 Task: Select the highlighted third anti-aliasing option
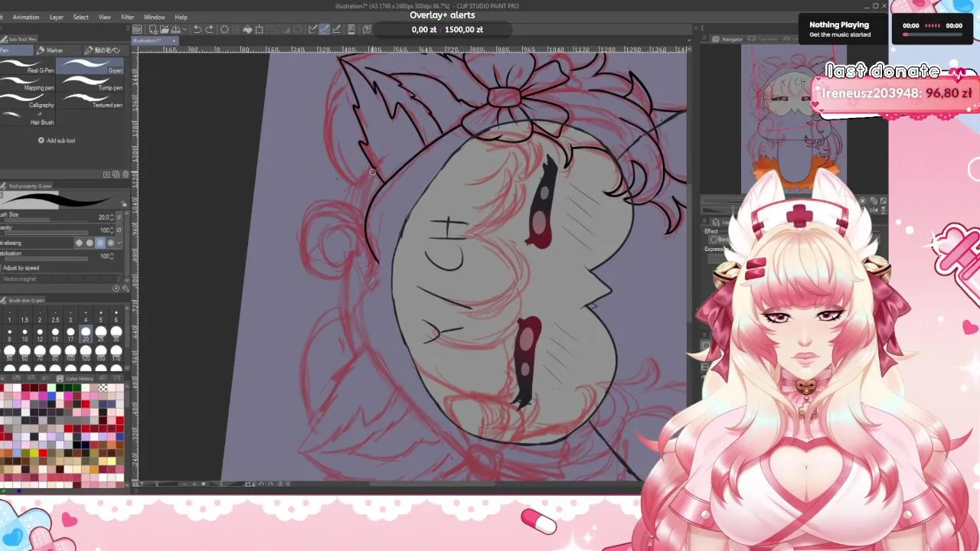(100, 243)
